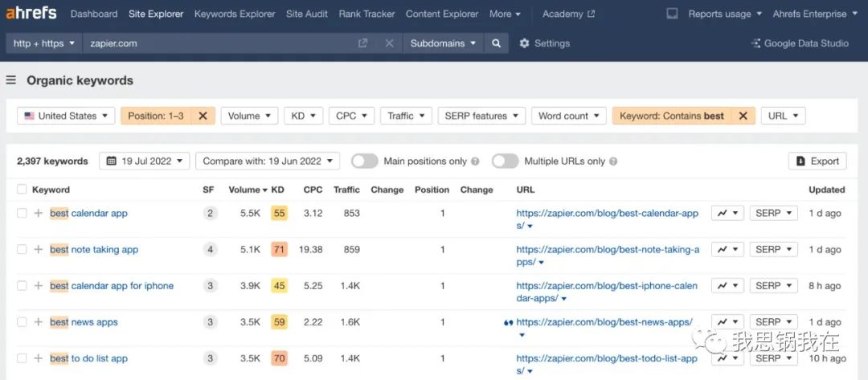This screenshot has width=868, height=380.
Task: Open the best news apps keyword link
Action: (x=84, y=322)
